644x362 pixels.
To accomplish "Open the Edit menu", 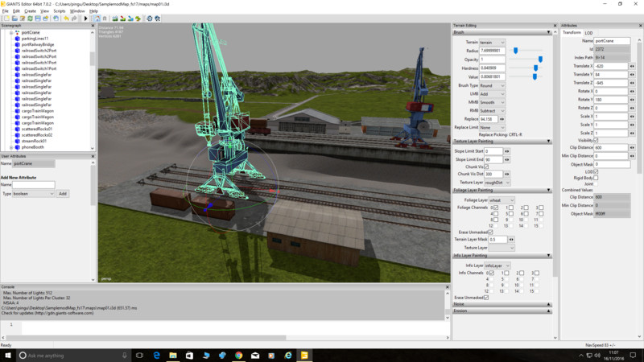I will coord(16,11).
